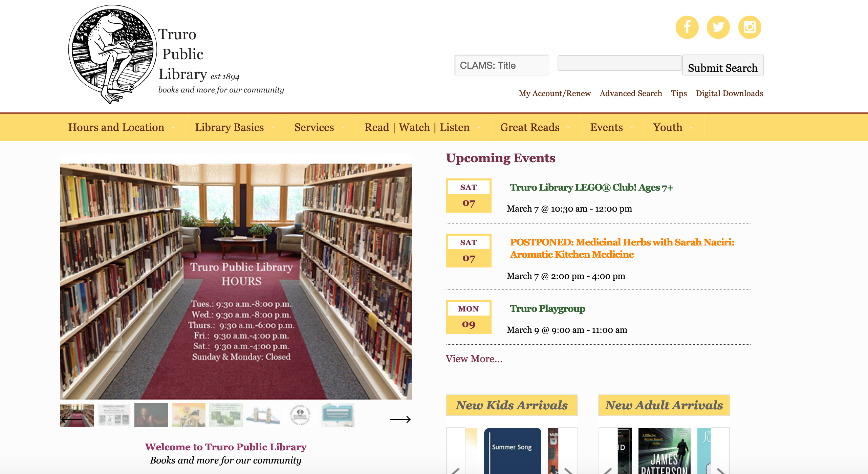
Task: Expand the Hours and Location menu
Action: (116, 127)
